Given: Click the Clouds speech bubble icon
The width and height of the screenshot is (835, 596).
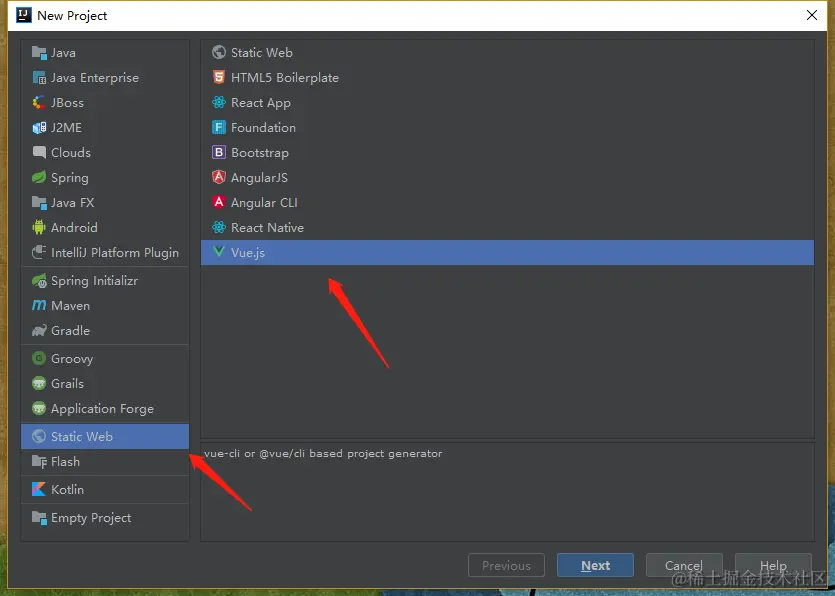Looking at the screenshot, I should point(39,152).
